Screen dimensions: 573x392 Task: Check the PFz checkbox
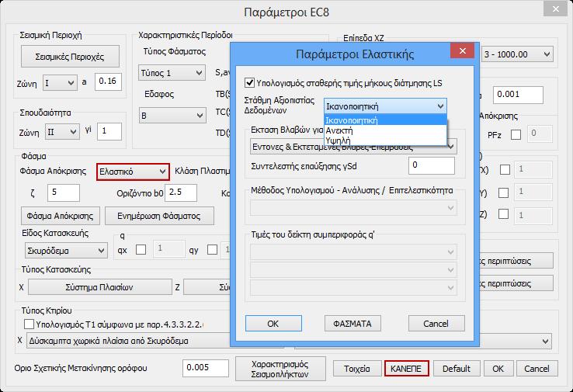516,135
